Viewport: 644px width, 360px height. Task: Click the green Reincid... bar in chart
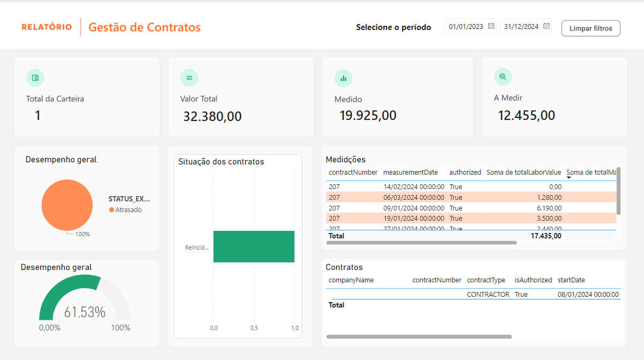pos(254,247)
